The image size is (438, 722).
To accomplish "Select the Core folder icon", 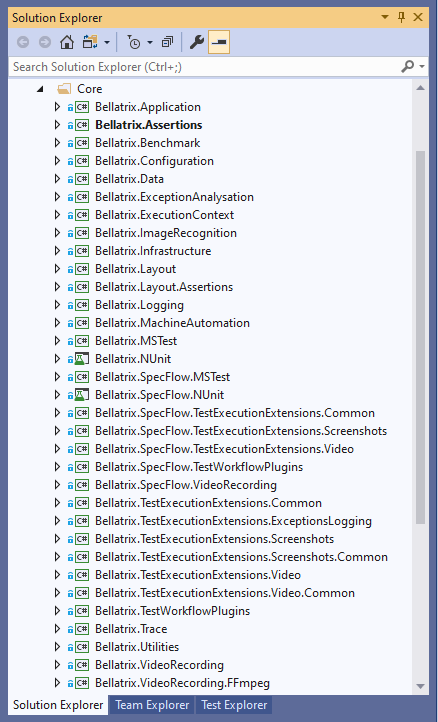I will tap(64, 88).
